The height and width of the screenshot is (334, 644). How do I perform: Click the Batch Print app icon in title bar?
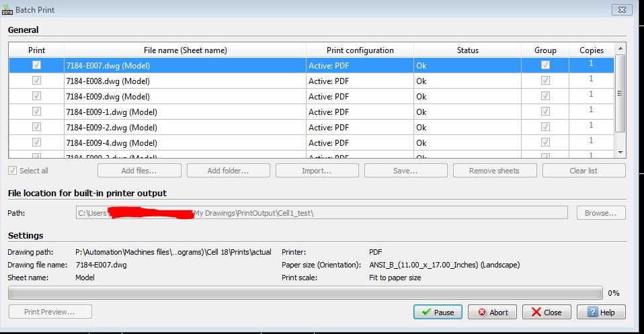click(x=7, y=10)
